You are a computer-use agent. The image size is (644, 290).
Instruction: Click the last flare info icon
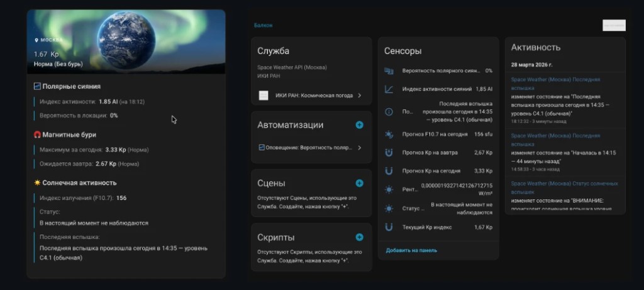tap(389, 111)
